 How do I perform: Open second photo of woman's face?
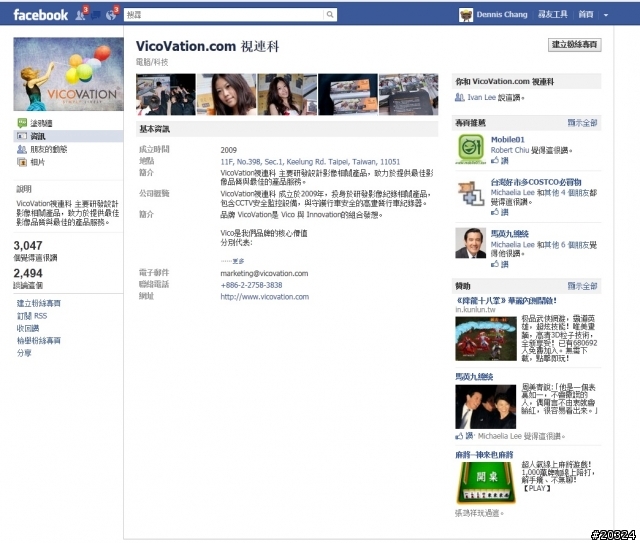point(227,94)
